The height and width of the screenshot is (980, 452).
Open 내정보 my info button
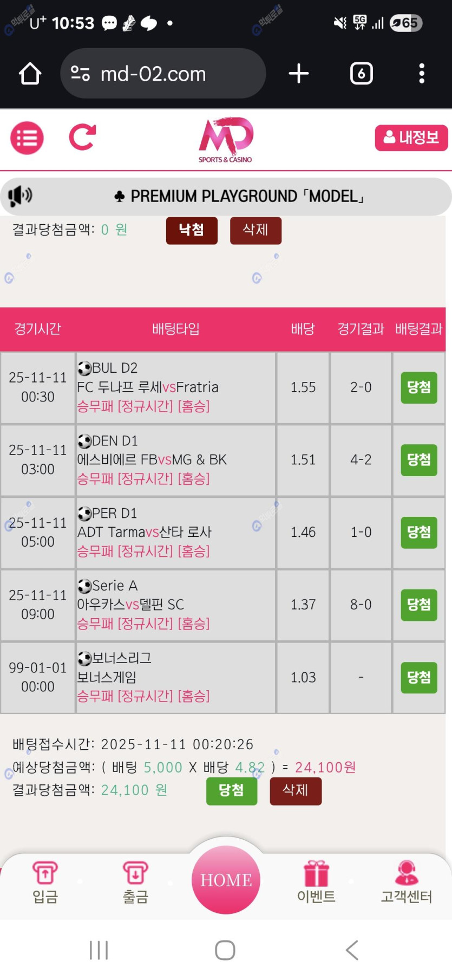pos(411,138)
